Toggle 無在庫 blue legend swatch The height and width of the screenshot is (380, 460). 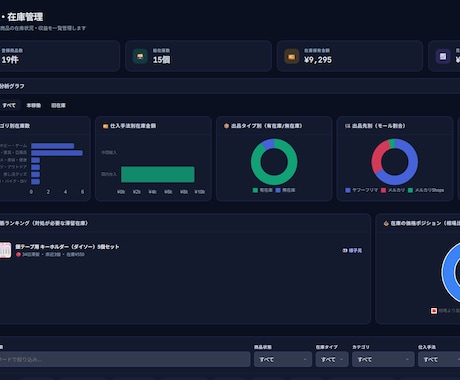coord(278,190)
